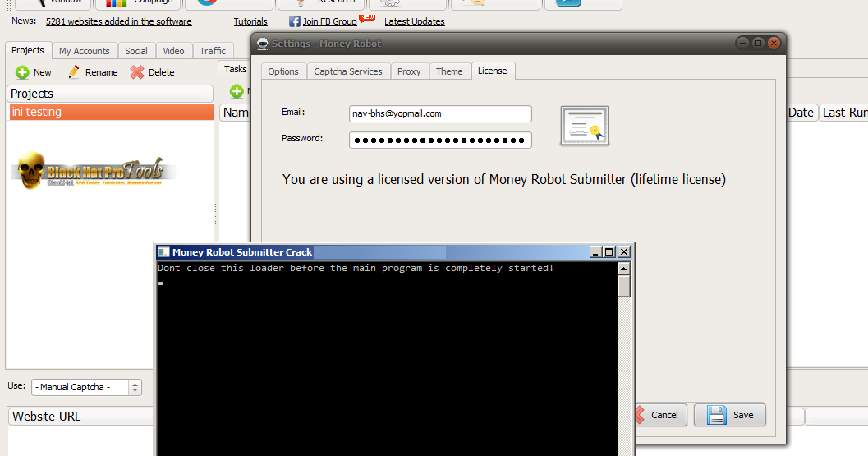Screen dimensions: 868x456
Task: Click the license certificate icon
Action: click(x=585, y=126)
